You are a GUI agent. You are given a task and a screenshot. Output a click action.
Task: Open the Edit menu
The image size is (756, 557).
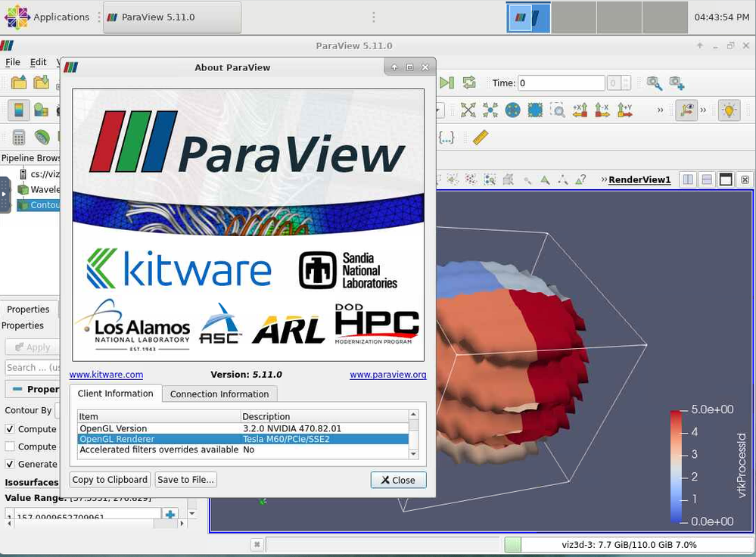(38, 62)
